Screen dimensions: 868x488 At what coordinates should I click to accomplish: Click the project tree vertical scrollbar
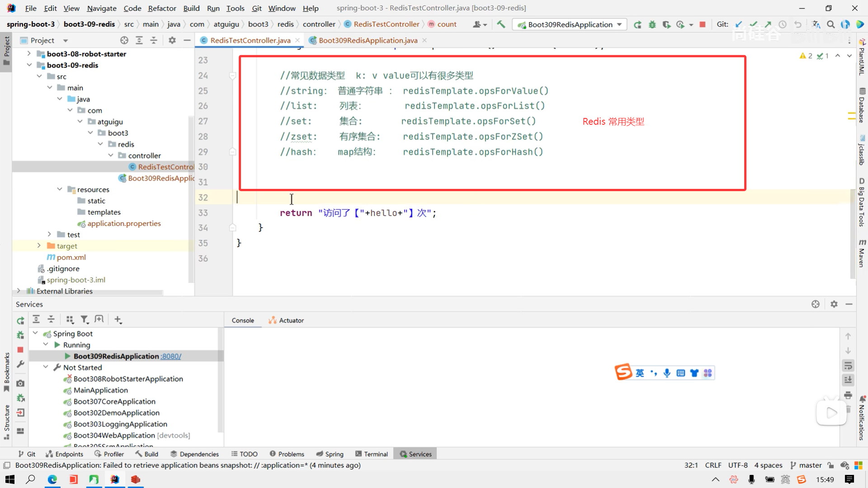pyautogui.click(x=191, y=199)
